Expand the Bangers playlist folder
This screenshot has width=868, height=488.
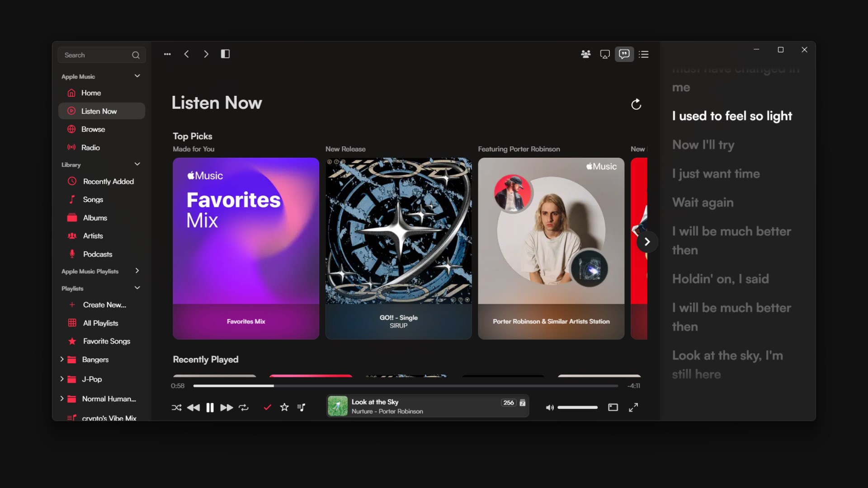coord(62,359)
